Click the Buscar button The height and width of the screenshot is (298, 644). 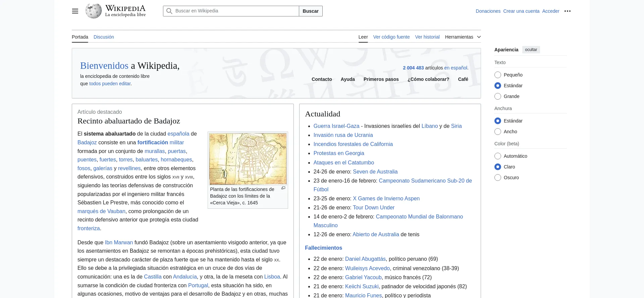pyautogui.click(x=311, y=11)
